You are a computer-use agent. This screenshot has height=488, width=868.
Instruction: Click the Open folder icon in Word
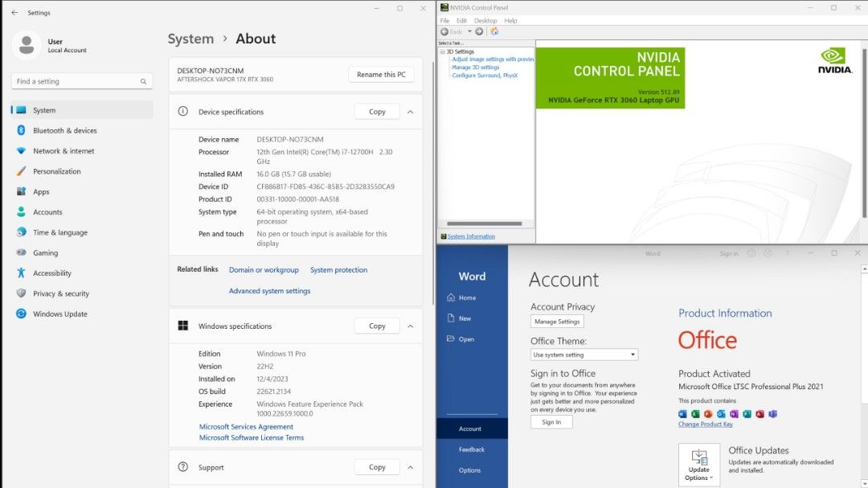[x=451, y=339]
